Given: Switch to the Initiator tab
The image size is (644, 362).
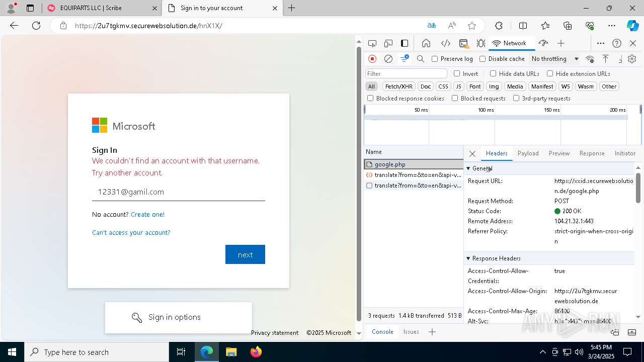Looking at the screenshot, I should pos(625,153).
